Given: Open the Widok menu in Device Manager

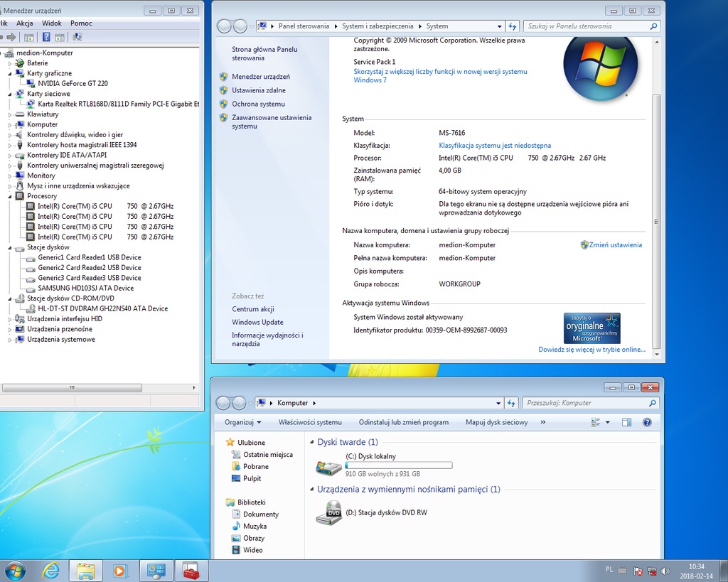Looking at the screenshot, I should (x=51, y=23).
